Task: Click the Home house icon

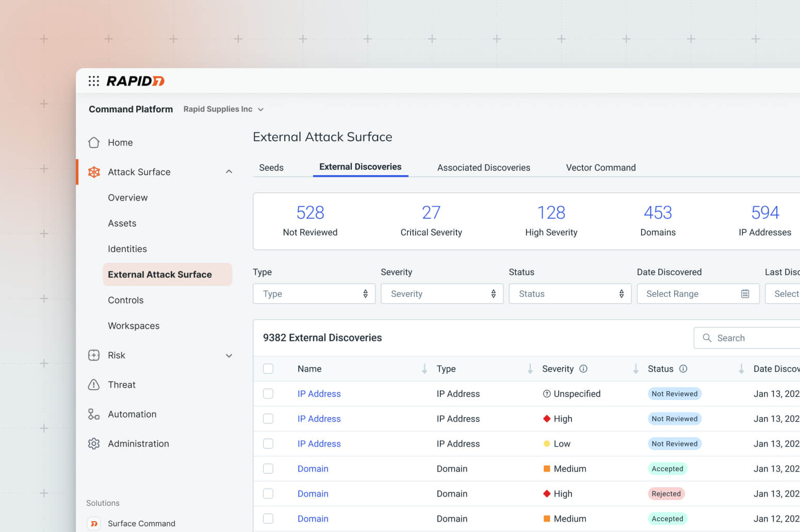Action: [94, 143]
